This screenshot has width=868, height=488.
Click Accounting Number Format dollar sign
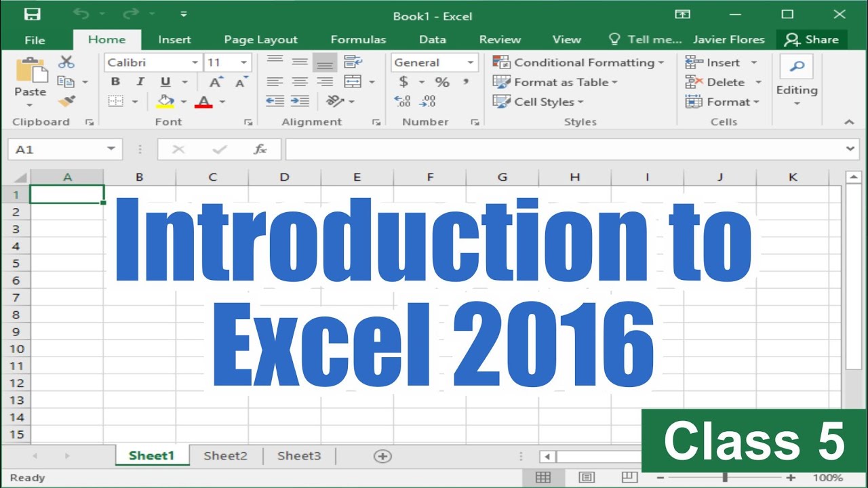pos(403,82)
